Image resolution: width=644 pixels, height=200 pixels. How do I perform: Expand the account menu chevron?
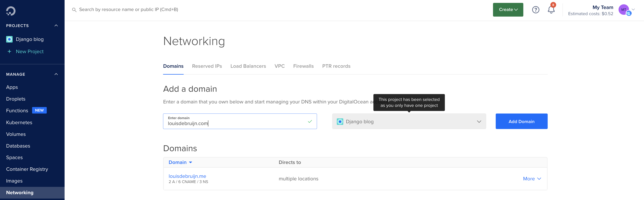point(633,10)
